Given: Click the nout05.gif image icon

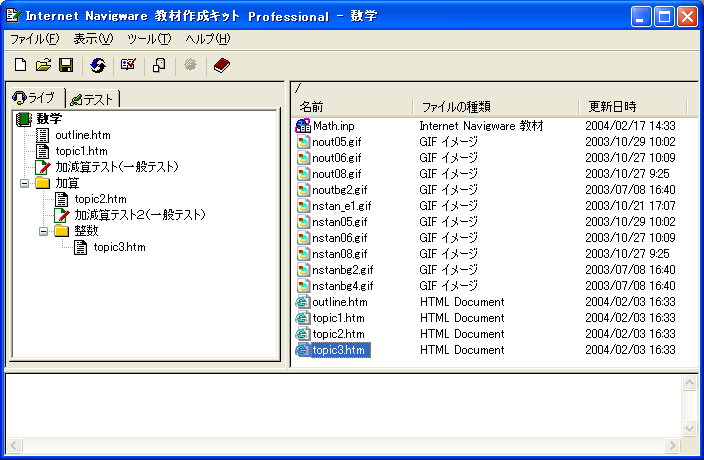Looking at the screenshot, I should pyautogui.click(x=303, y=142).
